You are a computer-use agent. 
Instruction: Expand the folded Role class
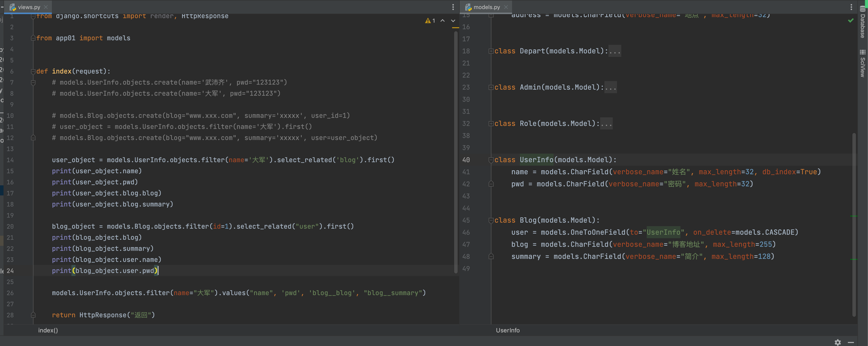[x=491, y=124]
